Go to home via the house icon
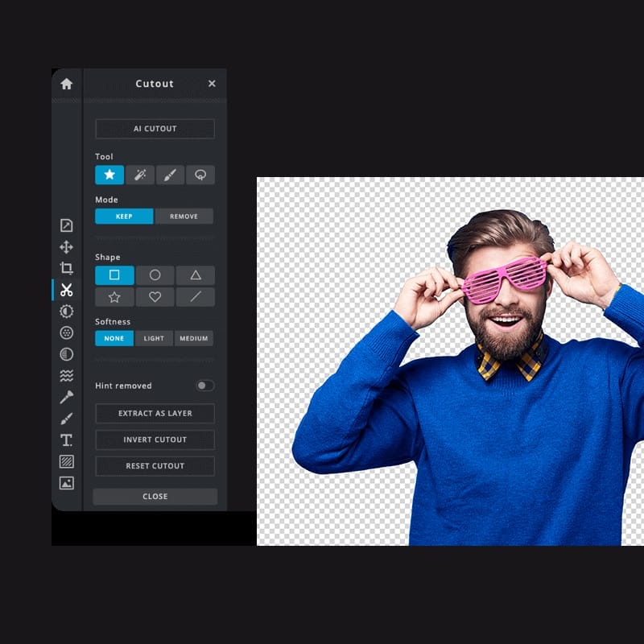The height and width of the screenshot is (644, 644). click(x=68, y=83)
